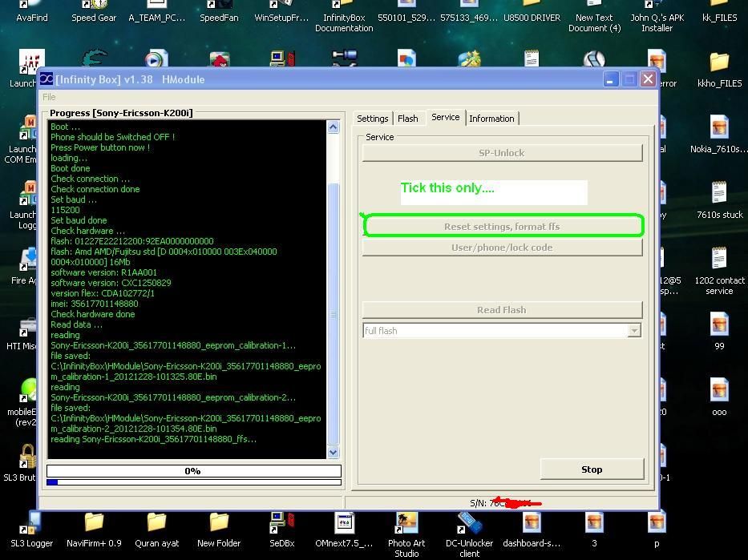The height and width of the screenshot is (560, 748).
Task: Select the Quran ayat folder
Action: (x=156, y=529)
